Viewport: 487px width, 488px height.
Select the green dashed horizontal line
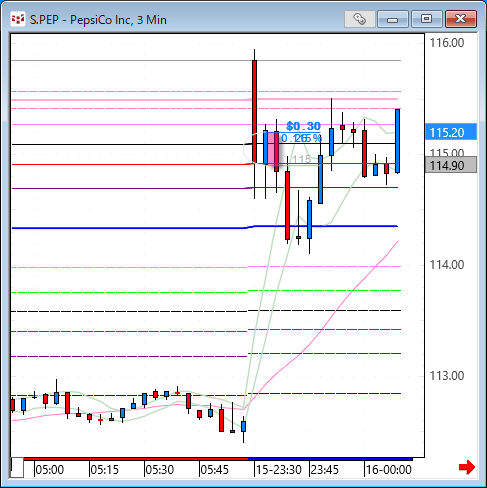pyautogui.click(x=206, y=292)
